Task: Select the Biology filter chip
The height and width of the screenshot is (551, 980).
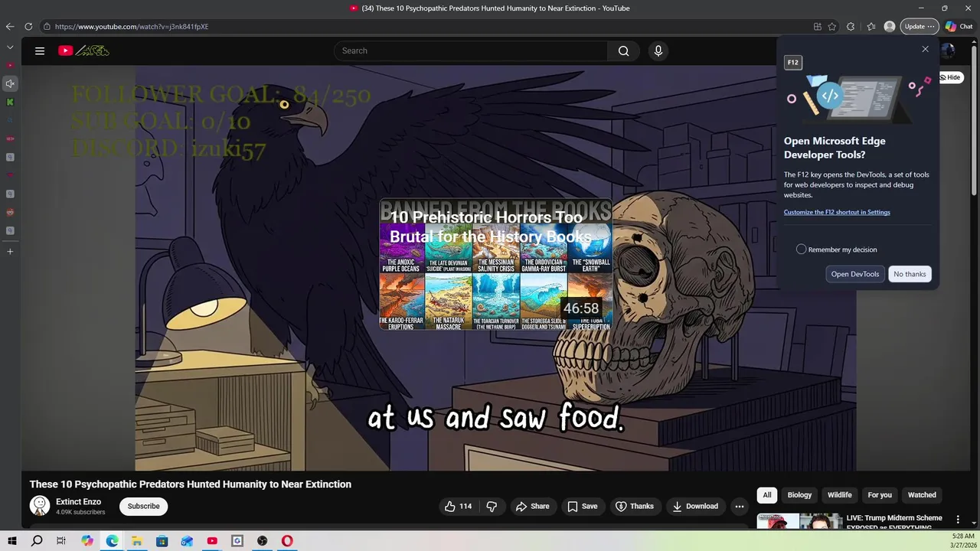Action: [x=799, y=495]
